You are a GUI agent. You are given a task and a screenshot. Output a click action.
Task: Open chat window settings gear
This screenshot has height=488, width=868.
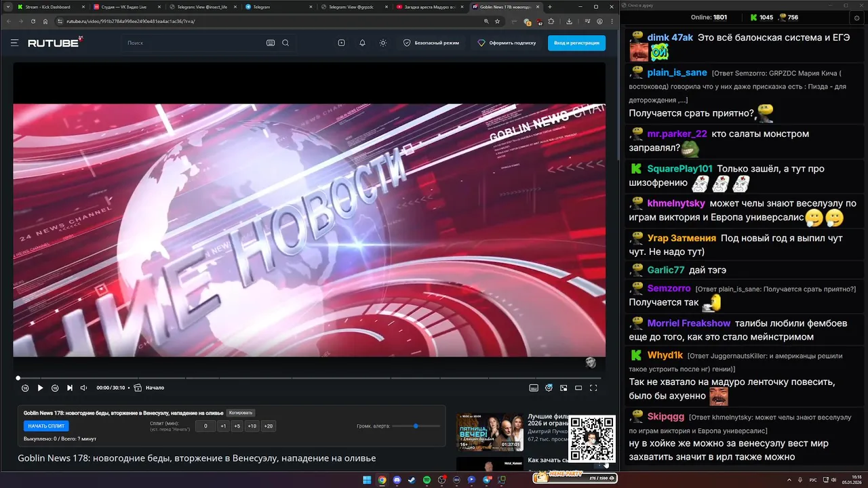(857, 18)
